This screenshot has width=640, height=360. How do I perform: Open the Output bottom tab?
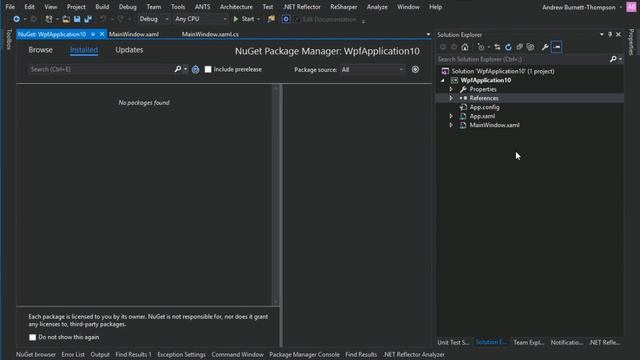[x=100, y=354]
